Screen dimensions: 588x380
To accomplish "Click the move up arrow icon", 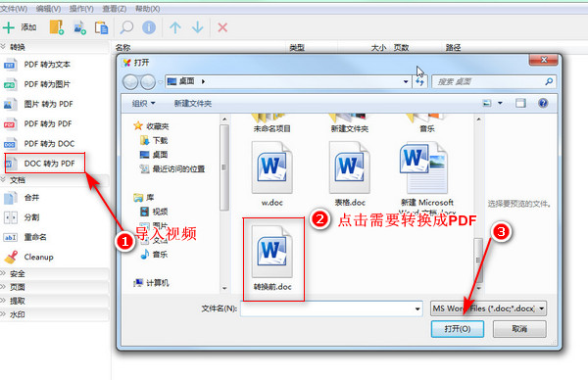I will (174, 27).
